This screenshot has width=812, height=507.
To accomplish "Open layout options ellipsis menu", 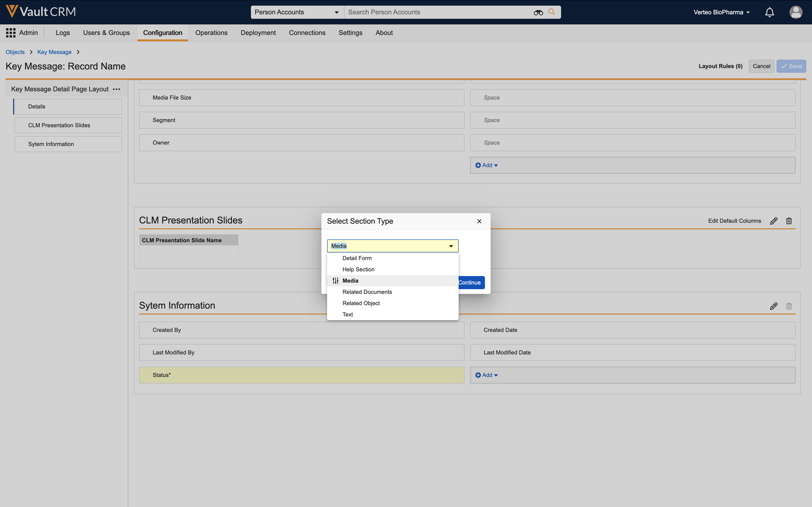I will pyautogui.click(x=117, y=89).
